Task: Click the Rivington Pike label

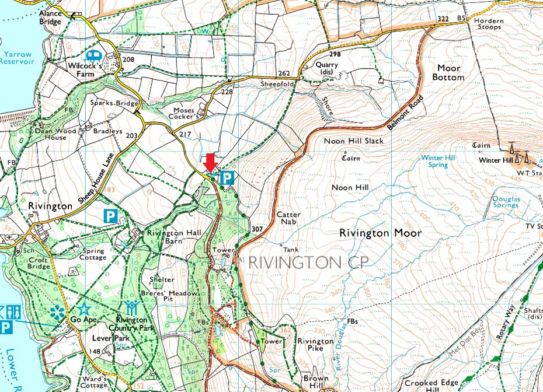Action: [315, 345]
